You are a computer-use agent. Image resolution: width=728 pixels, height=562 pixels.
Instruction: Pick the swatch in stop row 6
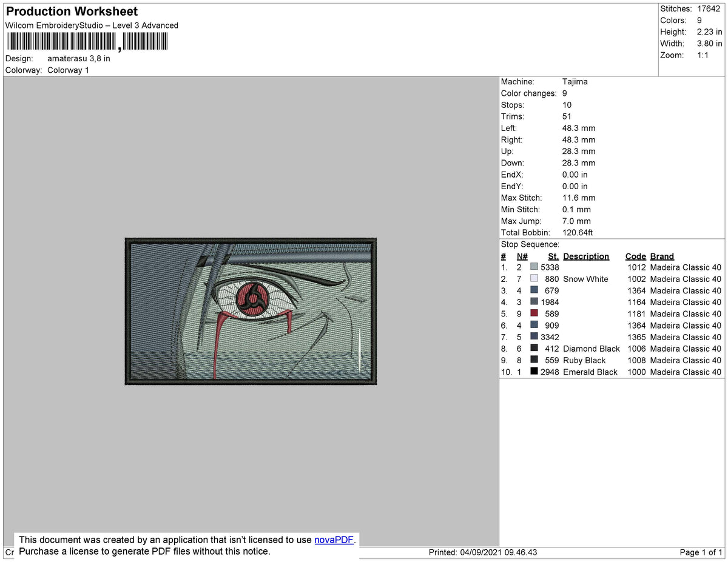(x=534, y=326)
